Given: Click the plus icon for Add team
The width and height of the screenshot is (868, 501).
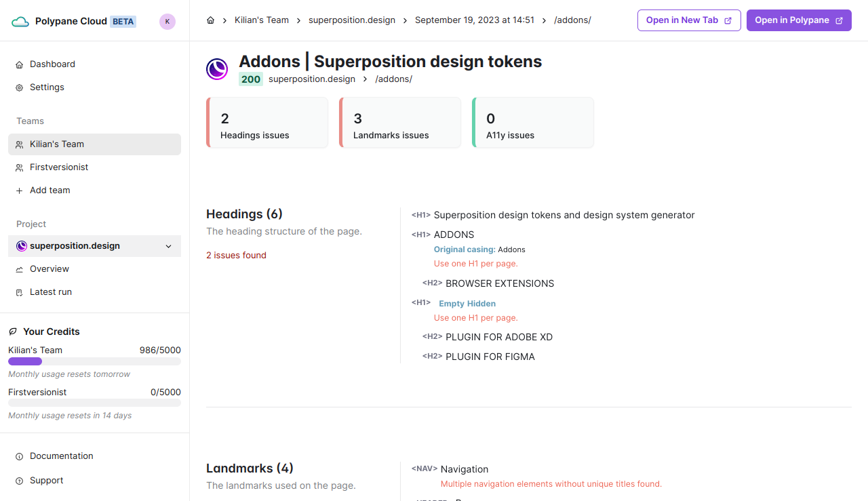Looking at the screenshot, I should 19,191.
